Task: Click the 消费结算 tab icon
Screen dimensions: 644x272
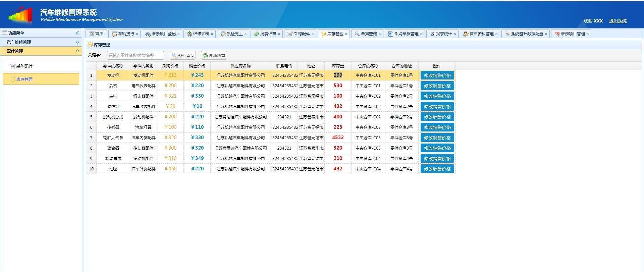Action: pos(256,34)
